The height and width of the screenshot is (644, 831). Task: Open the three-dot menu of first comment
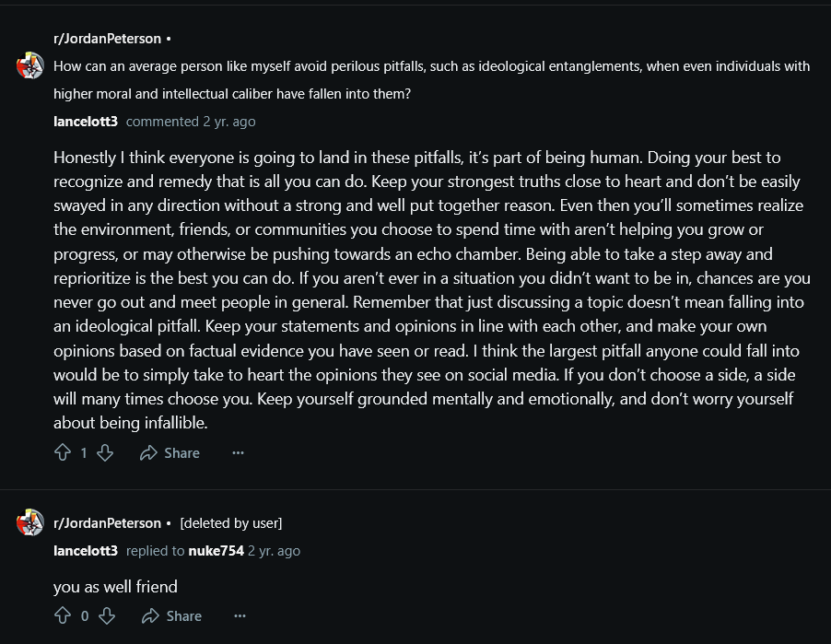[238, 452]
